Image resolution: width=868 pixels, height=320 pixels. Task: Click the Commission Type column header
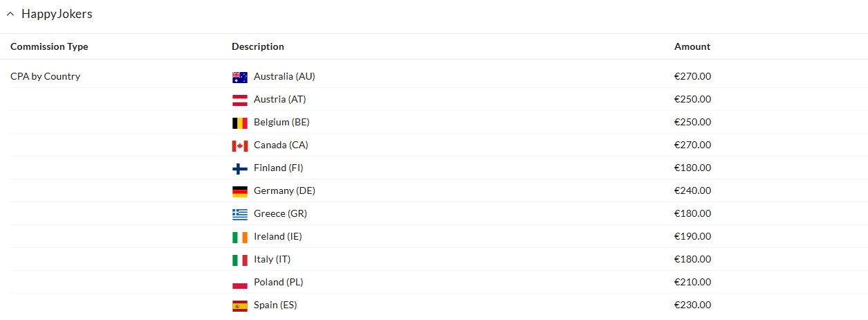49,47
